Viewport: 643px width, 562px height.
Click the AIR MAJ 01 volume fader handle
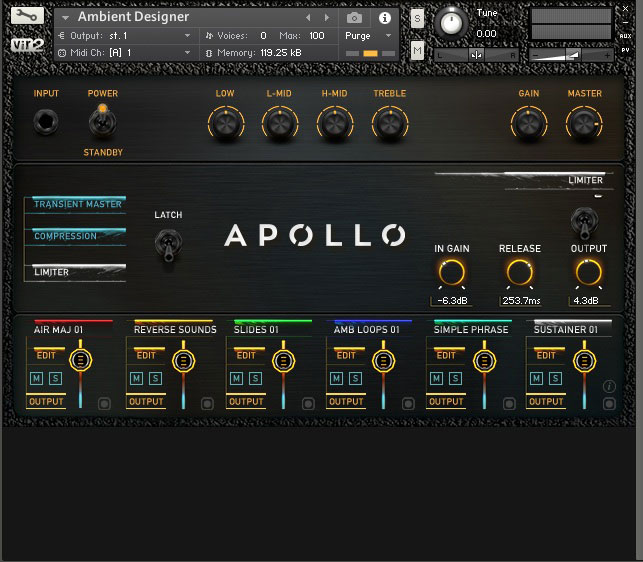pos(80,360)
